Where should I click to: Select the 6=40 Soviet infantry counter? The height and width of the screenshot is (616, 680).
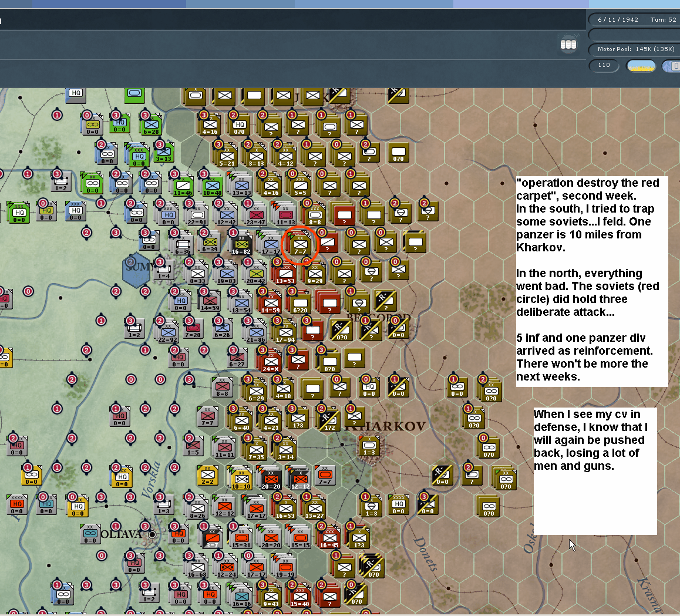pos(241,422)
